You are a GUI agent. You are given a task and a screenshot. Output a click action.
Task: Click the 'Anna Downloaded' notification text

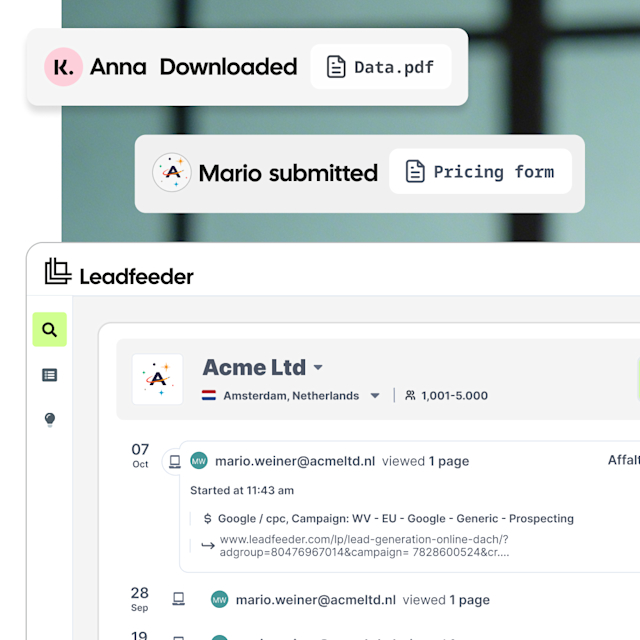click(193, 67)
